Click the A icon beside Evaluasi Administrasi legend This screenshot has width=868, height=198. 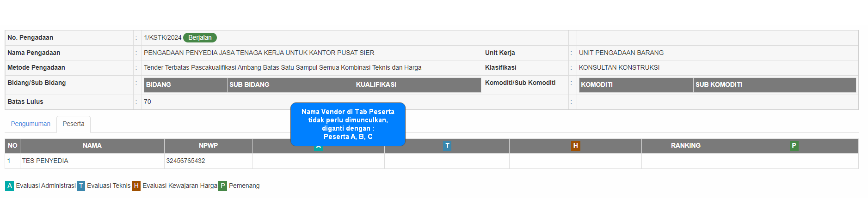[10, 186]
